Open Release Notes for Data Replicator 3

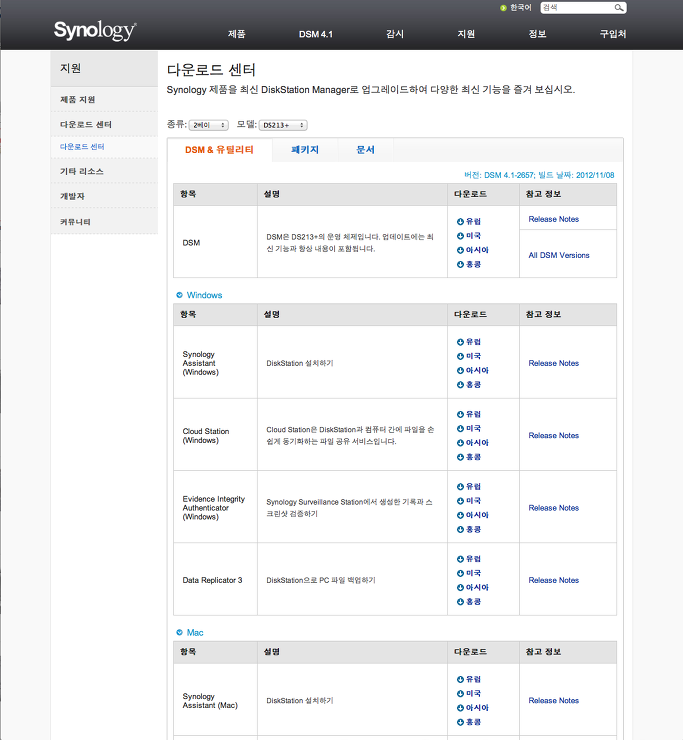tap(554, 580)
